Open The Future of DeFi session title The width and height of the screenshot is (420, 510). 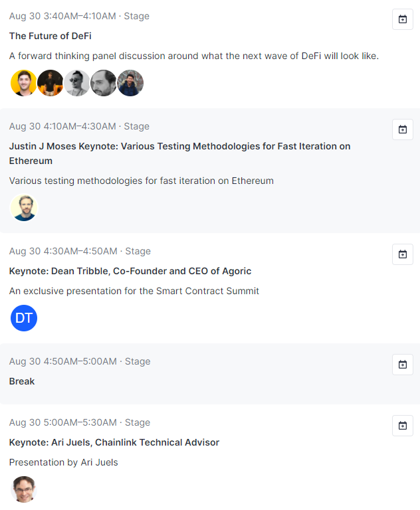coord(50,36)
